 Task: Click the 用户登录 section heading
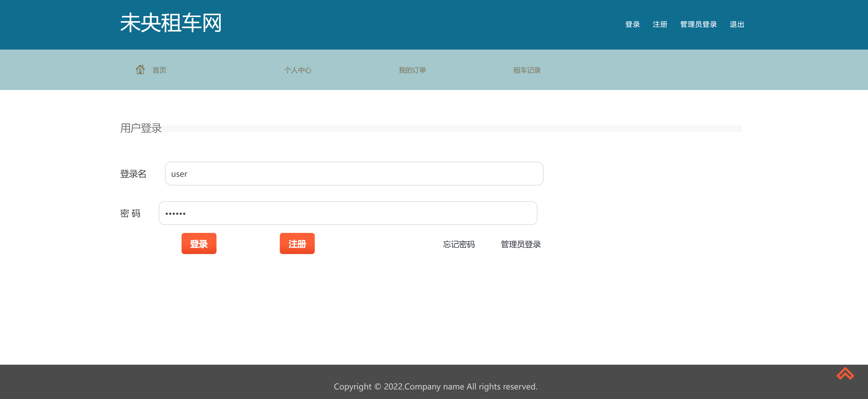pos(140,128)
